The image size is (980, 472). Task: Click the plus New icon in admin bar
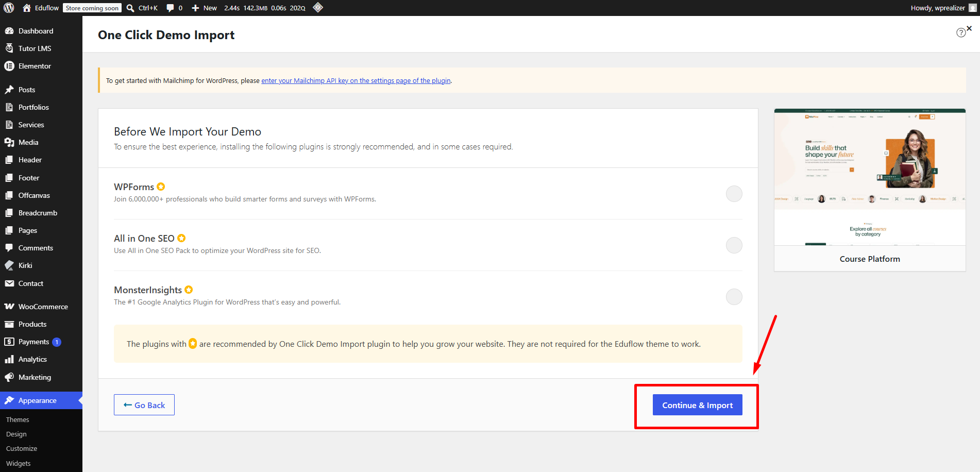(195, 8)
